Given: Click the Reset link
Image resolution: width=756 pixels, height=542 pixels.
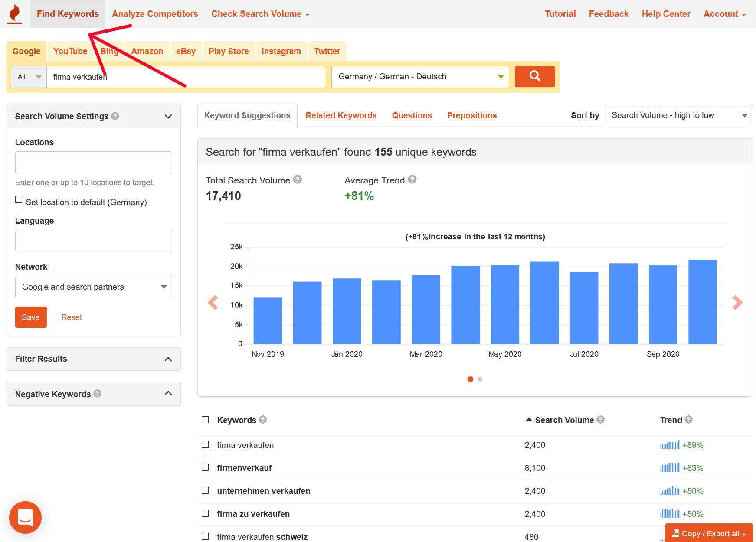Looking at the screenshot, I should point(72,317).
